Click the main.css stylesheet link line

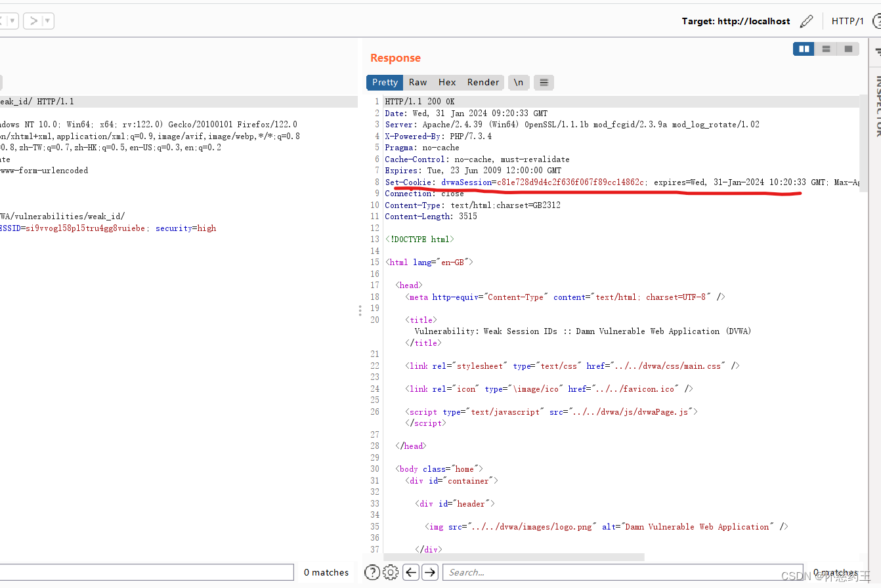pyautogui.click(x=572, y=366)
